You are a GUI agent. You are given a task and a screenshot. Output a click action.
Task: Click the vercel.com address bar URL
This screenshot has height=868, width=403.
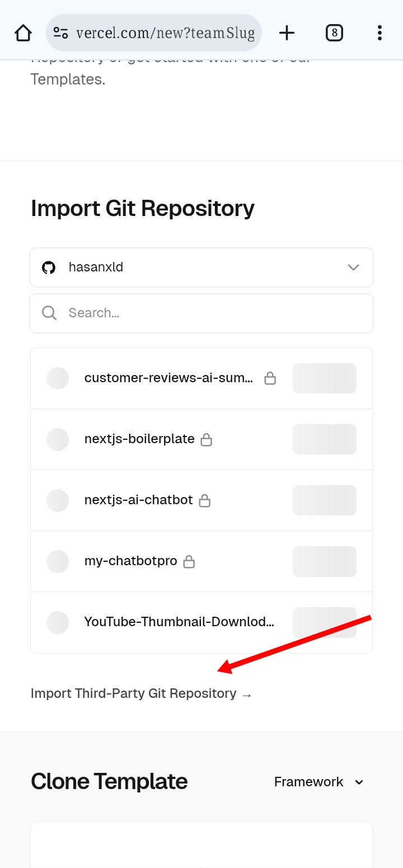pyautogui.click(x=165, y=33)
